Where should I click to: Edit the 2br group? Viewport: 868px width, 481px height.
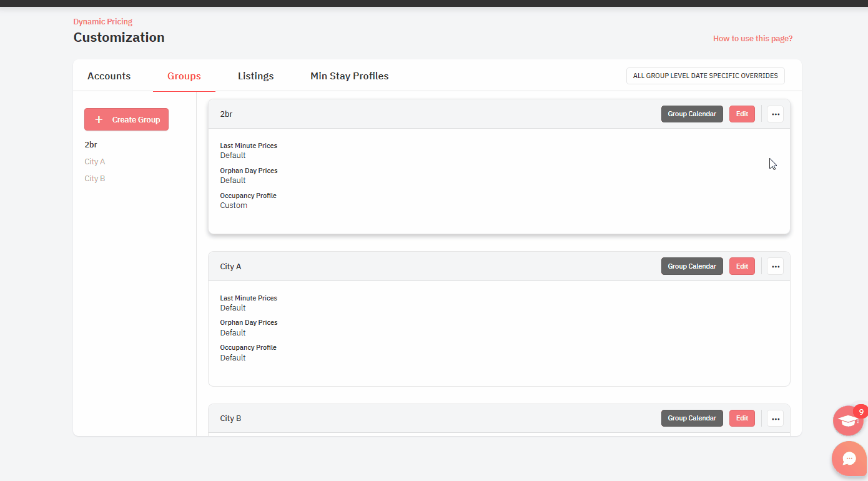742,114
